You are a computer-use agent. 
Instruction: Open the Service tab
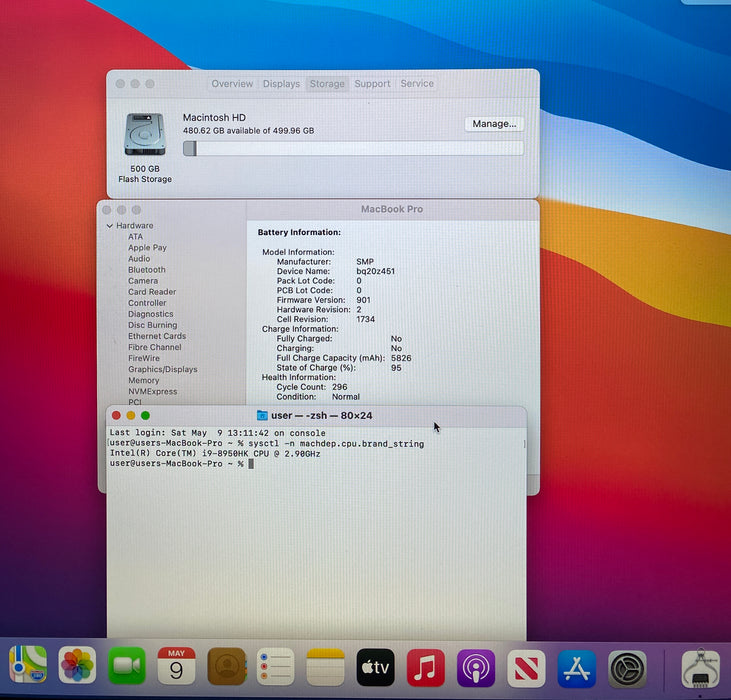point(417,84)
